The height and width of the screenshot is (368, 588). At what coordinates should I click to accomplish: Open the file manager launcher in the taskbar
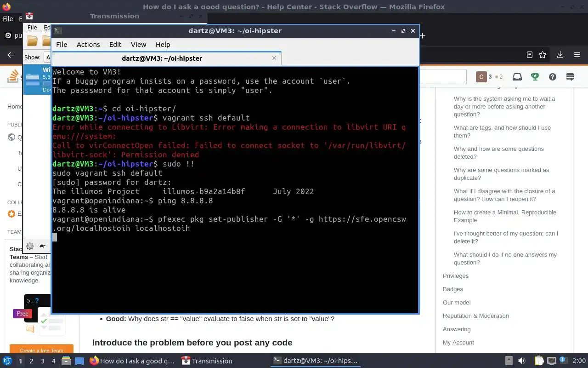pos(66,361)
